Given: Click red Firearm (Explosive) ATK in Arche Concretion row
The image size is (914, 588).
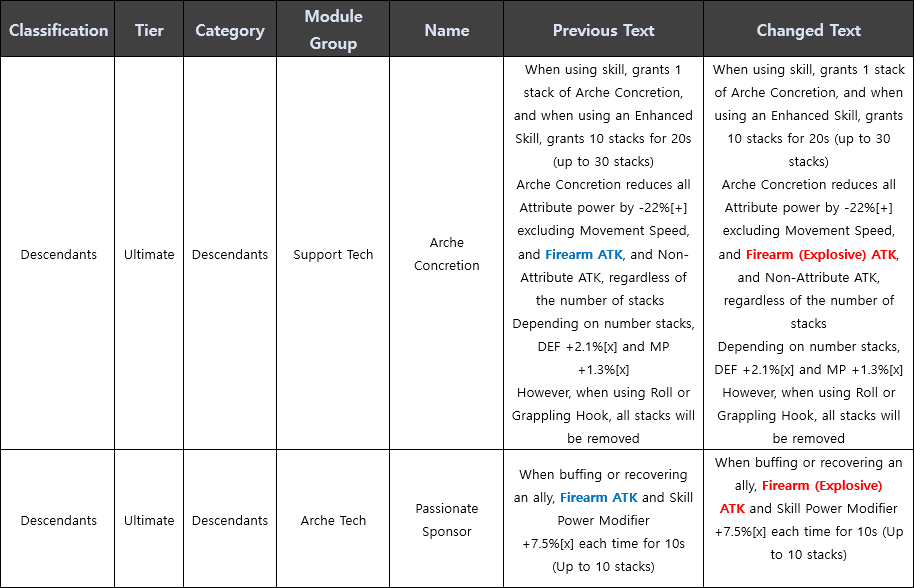Looking at the screenshot, I should (821, 255).
